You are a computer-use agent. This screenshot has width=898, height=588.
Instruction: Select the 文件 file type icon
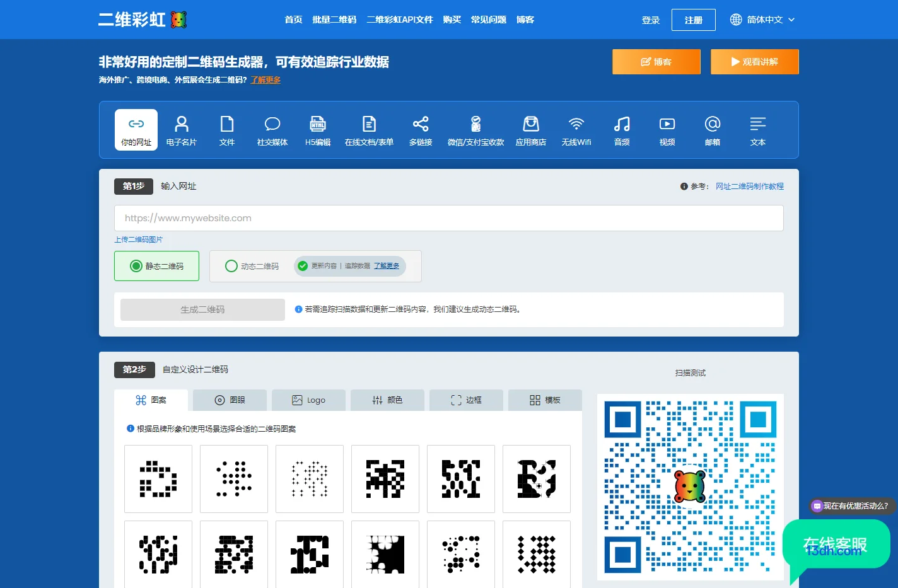pos(227,124)
